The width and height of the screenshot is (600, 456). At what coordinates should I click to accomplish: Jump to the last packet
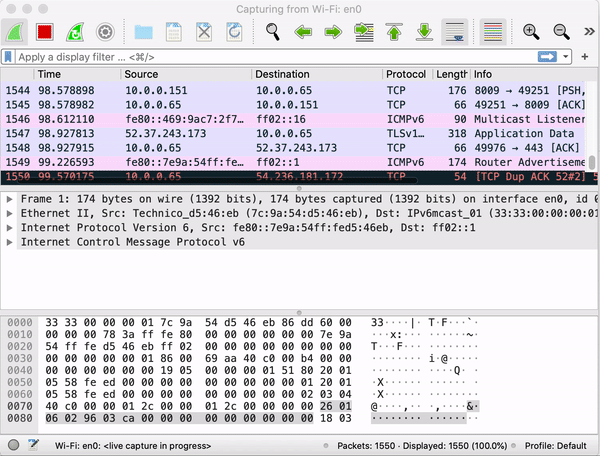click(423, 32)
